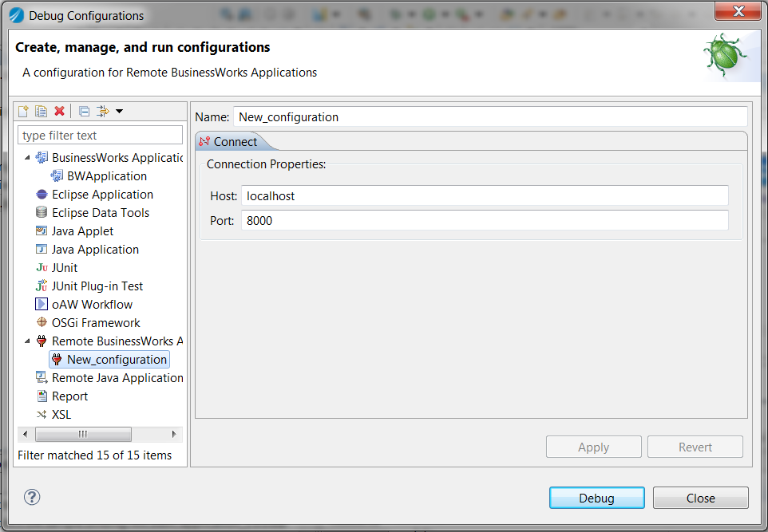
Task: Pick Java Application from the list
Action: coord(95,249)
